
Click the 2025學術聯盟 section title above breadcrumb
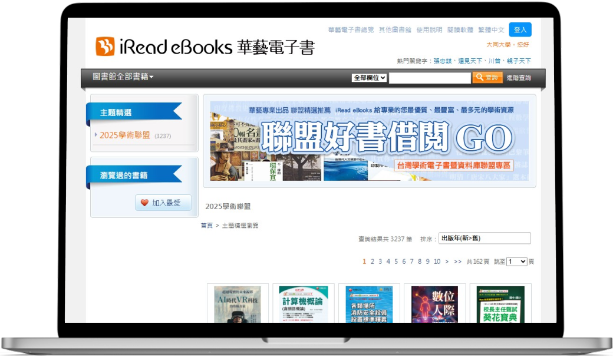(x=228, y=206)
